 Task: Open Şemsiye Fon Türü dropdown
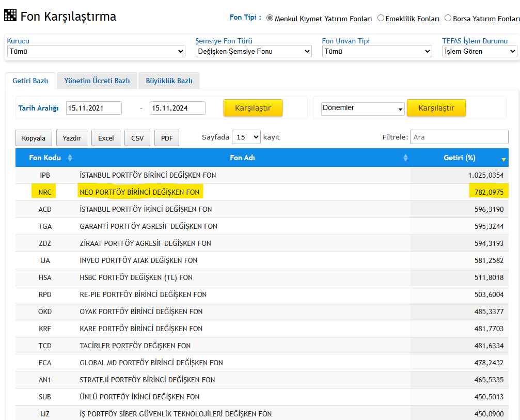tap(254, 52)
